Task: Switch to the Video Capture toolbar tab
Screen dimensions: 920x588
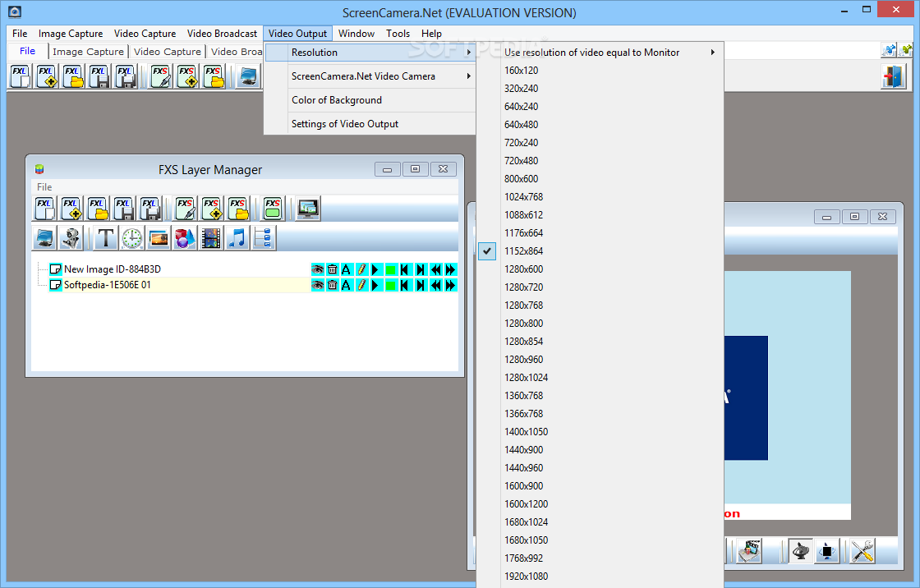Action: pos(168,52)
